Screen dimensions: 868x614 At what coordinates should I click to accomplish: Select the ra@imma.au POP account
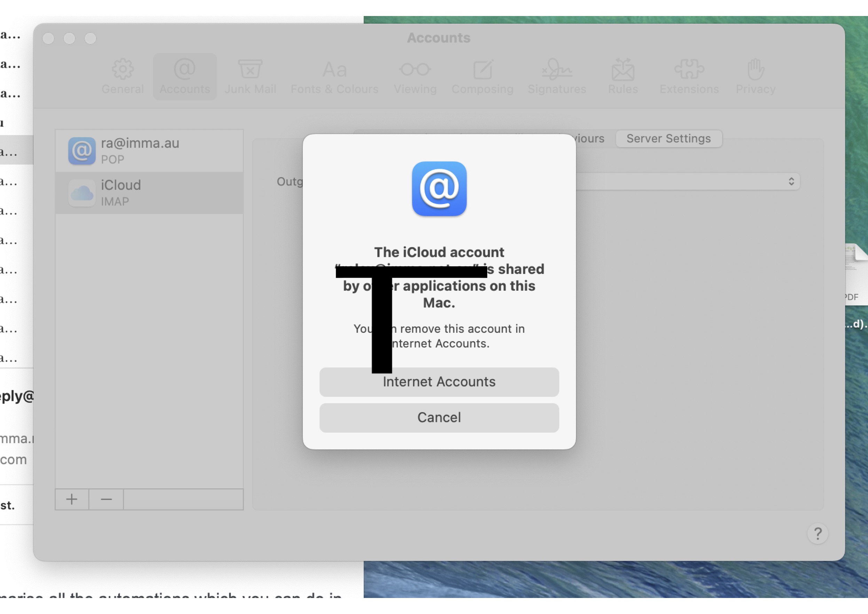149,150
